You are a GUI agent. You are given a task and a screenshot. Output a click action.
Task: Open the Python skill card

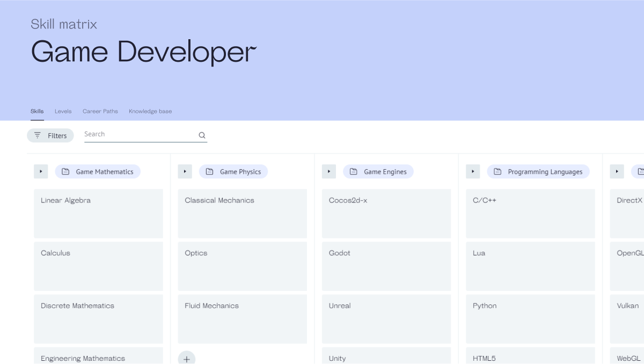(530, 319)
